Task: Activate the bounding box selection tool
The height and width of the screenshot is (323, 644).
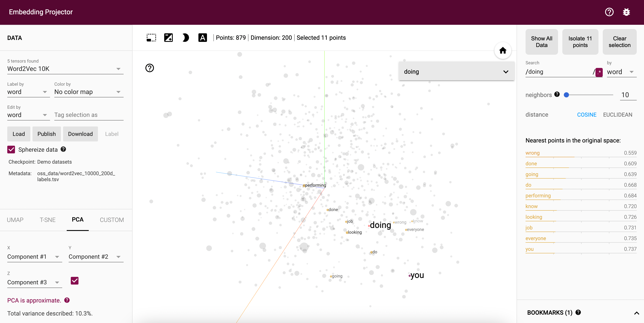Action: click(151, 38)
